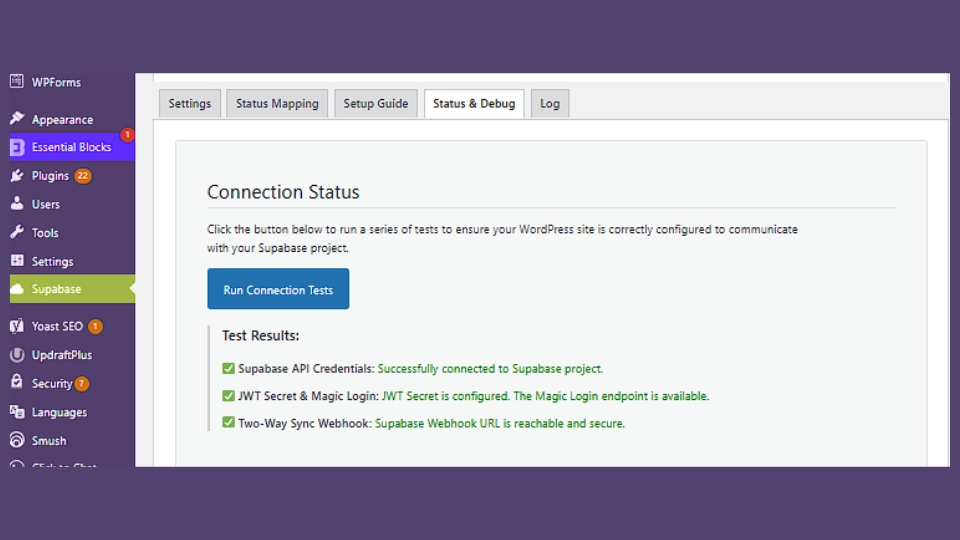This screenshot has height=540, width=960.
Task: Click the Security 7 alerts badge
Action: click(x=81, y=383)
